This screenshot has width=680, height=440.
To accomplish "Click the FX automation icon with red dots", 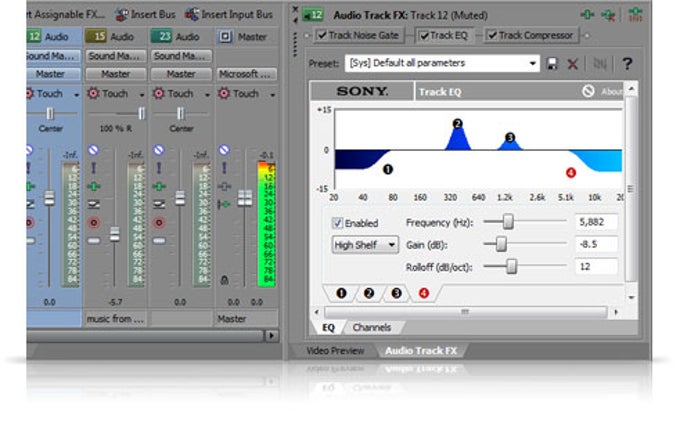I will click(635, 14).
